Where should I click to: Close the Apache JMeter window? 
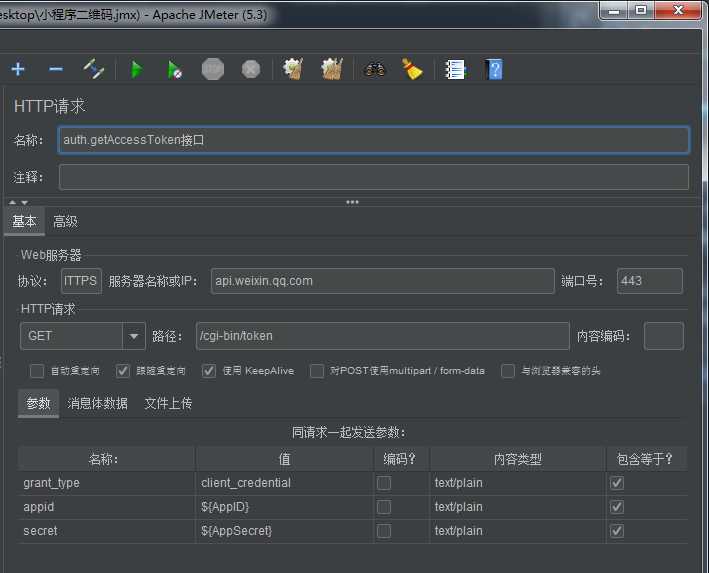(x=678, y=10)
